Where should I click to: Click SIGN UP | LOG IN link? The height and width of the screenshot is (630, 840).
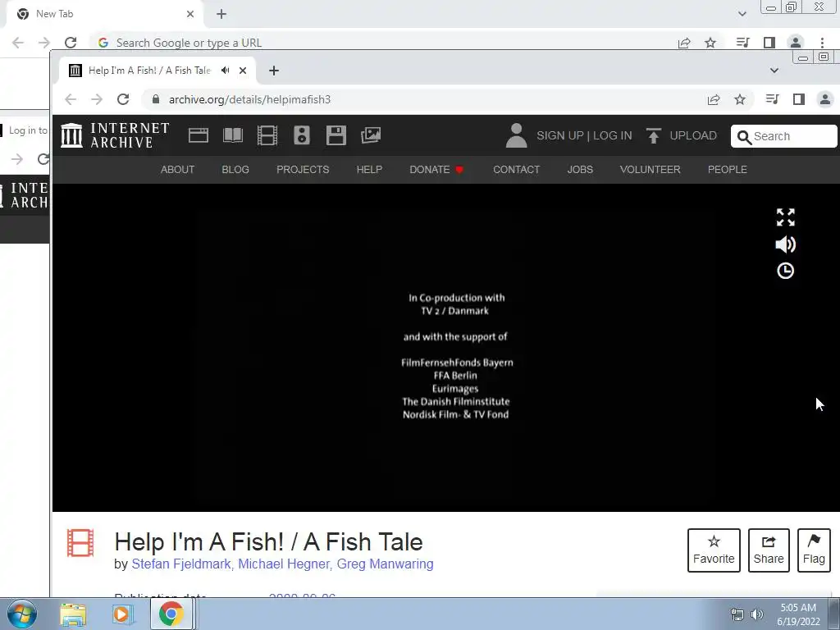(x=584, y=135)
